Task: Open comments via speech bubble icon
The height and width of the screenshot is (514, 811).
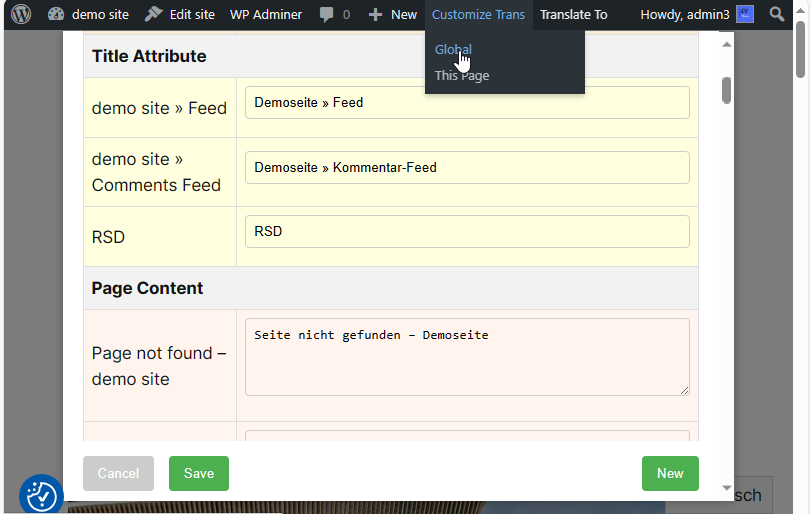Action: 327,15
